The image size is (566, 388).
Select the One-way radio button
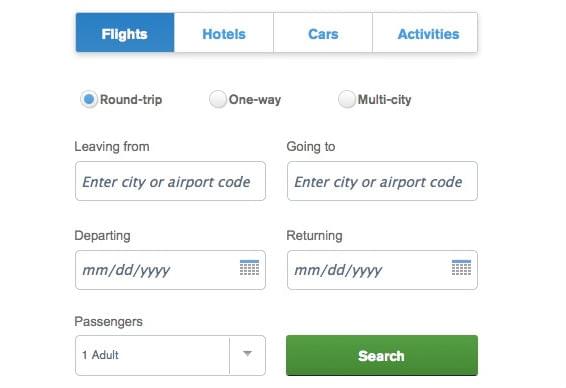click(218, 99)
